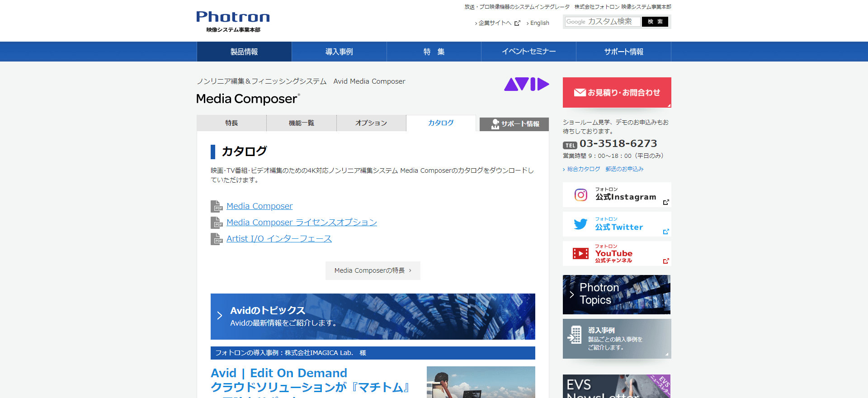Click the building icon in the 導入事例 banner

575,335
